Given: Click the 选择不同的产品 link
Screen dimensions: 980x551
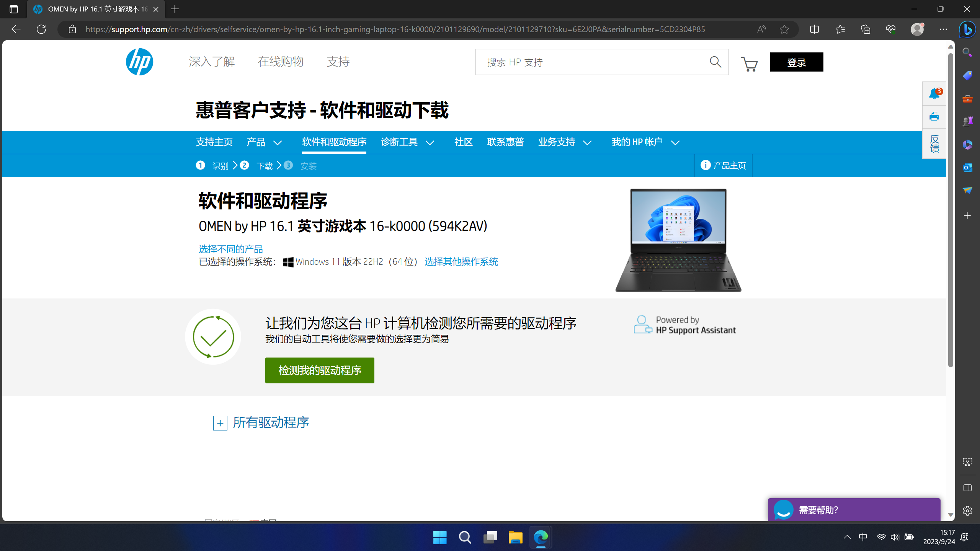Looking at the screenshot, I should point(230,249).
